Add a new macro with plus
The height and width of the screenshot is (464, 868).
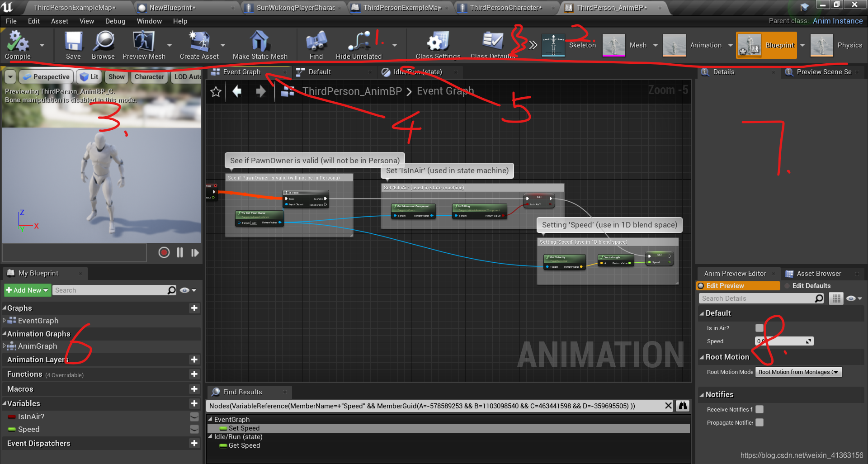tap(194, 389)
